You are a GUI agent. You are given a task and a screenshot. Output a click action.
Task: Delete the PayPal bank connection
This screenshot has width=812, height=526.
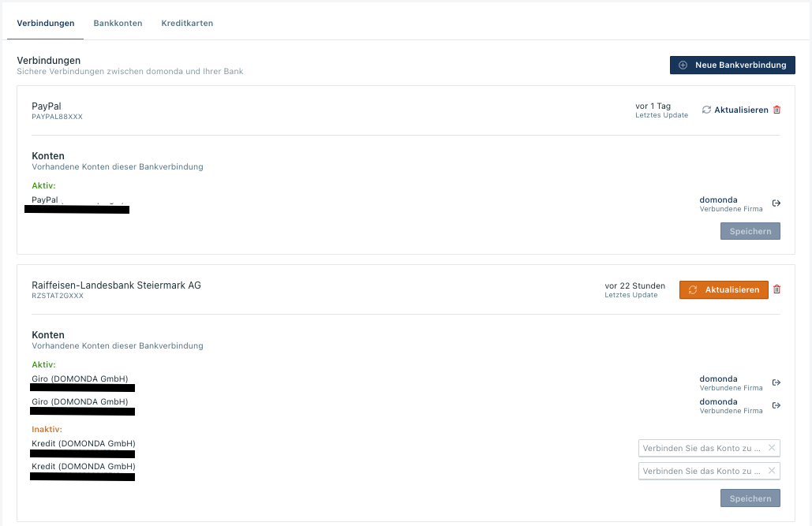pyautogui.click(x=776, y=110)
